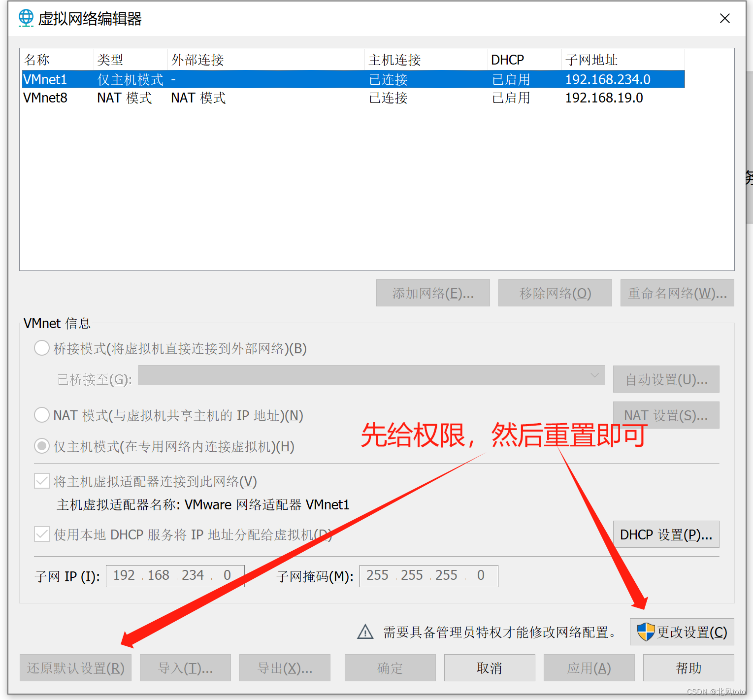Open NAT 设置(S) button
This screenshot has height=700, width=753.
click(666, 415)
